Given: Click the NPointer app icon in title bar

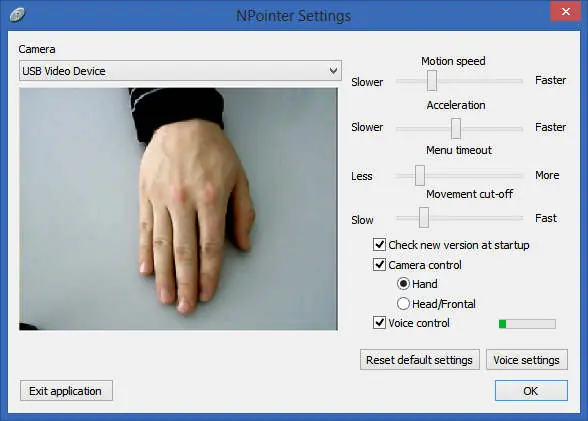Looking at the screenshot, I should click(17, 15).
